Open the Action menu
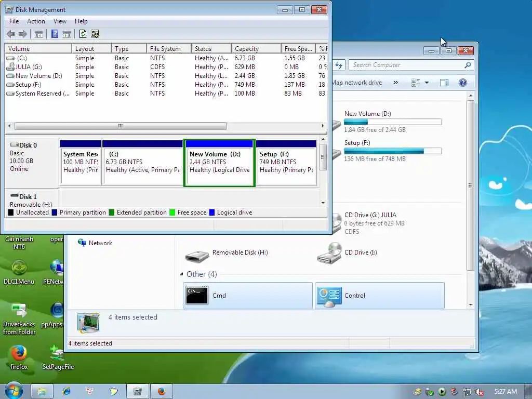This screenshot has height=399, width=532. click(x=36, y=21)
